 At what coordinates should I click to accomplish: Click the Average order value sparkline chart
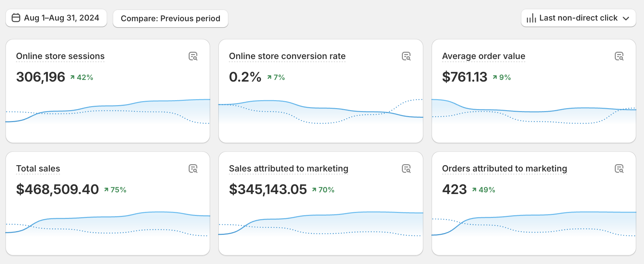click(533, 112)
